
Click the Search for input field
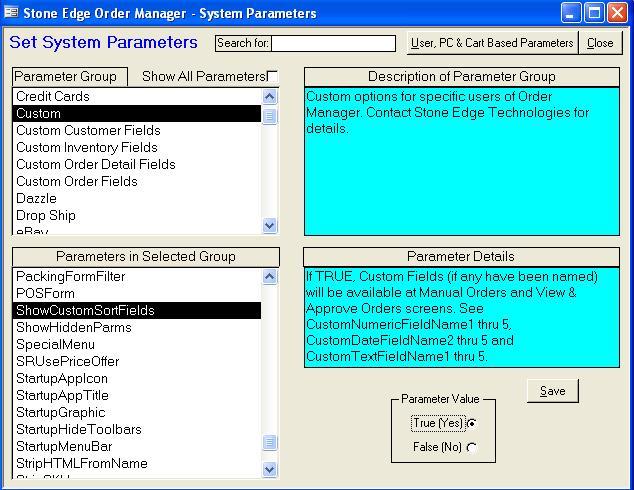coord(334,43)
